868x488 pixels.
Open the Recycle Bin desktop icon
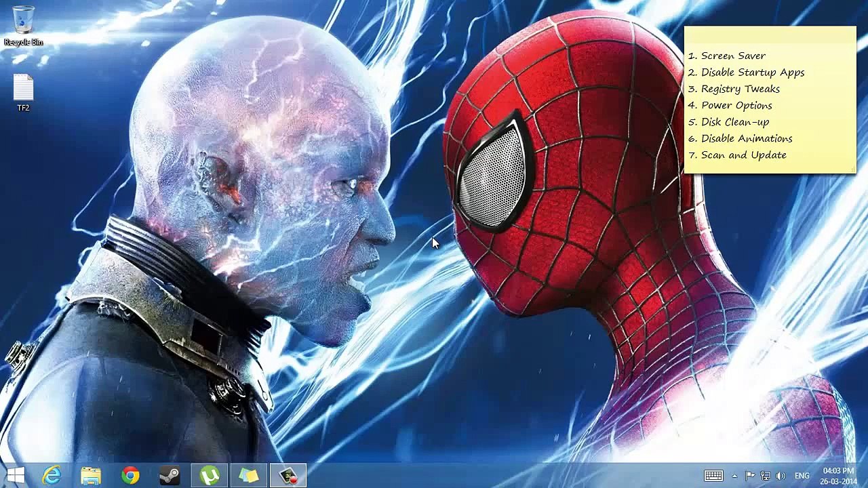(23, 26)
